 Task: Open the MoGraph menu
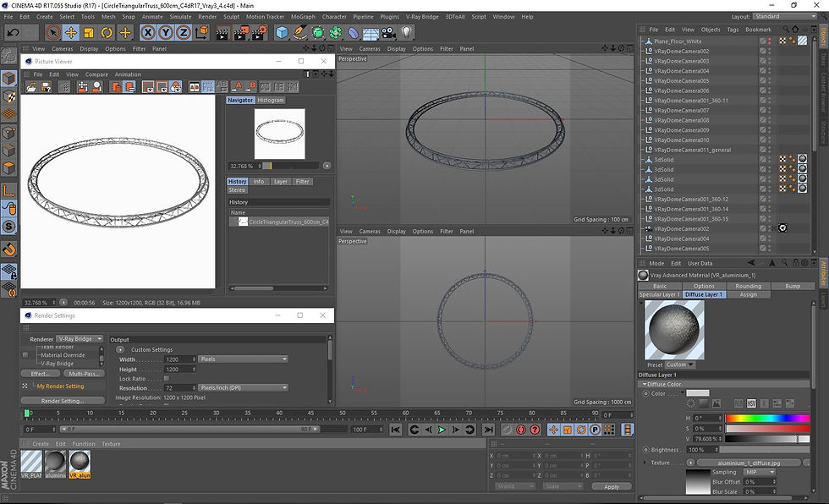coord(302,16)
